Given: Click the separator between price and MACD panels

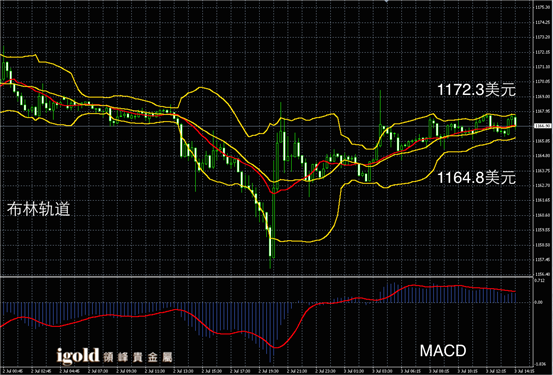Looking at the screenshot, I should pyautogui.click(x=266, y=277).
